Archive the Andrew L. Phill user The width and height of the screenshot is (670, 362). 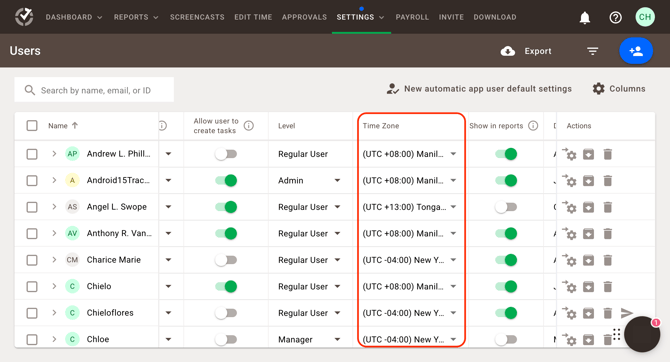coord(588,154)
